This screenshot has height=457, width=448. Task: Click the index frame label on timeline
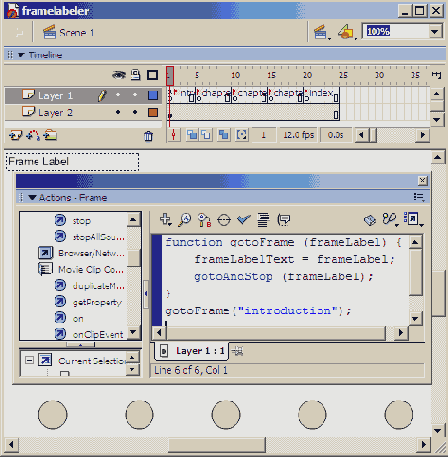point(321,93)
